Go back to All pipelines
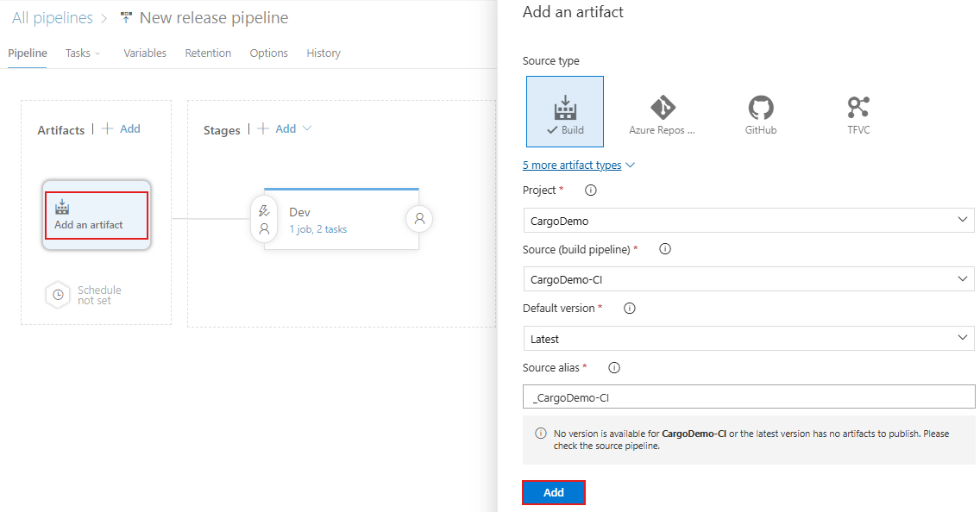This screenshot has height=512, width=980. click(52, 16)
